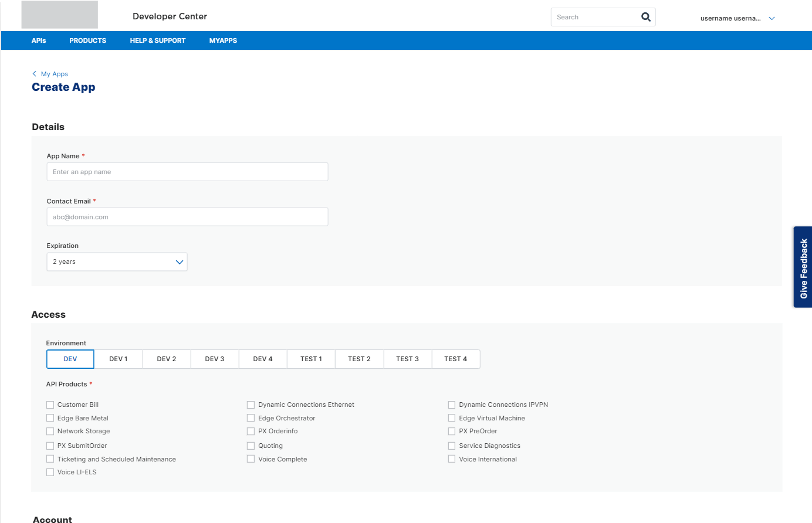The height and width of the screenshot is (523, 812).
Task: Click the Developer Center title
Action: coord(170,16)
